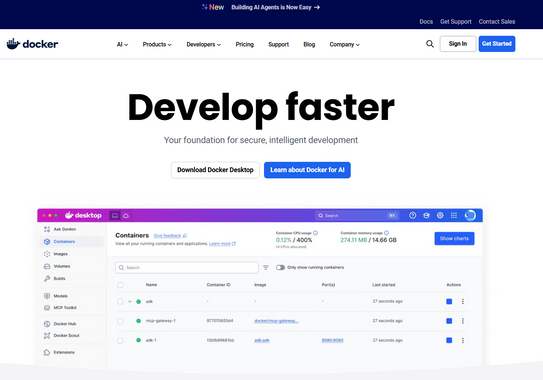The height and width of the screenshot is (380, 543).
Task: Click Download Docker Desktop button
Action: [x=215, y=170]
